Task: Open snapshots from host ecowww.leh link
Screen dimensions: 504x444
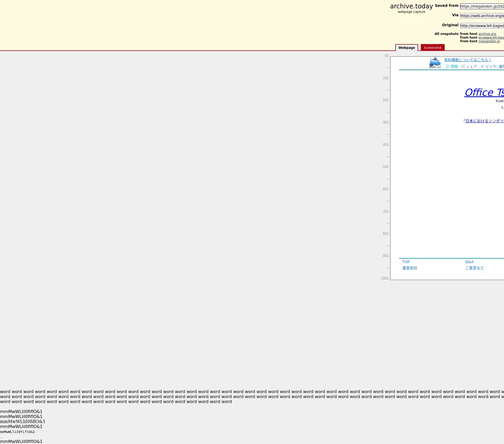Action: tap(491, 38)
